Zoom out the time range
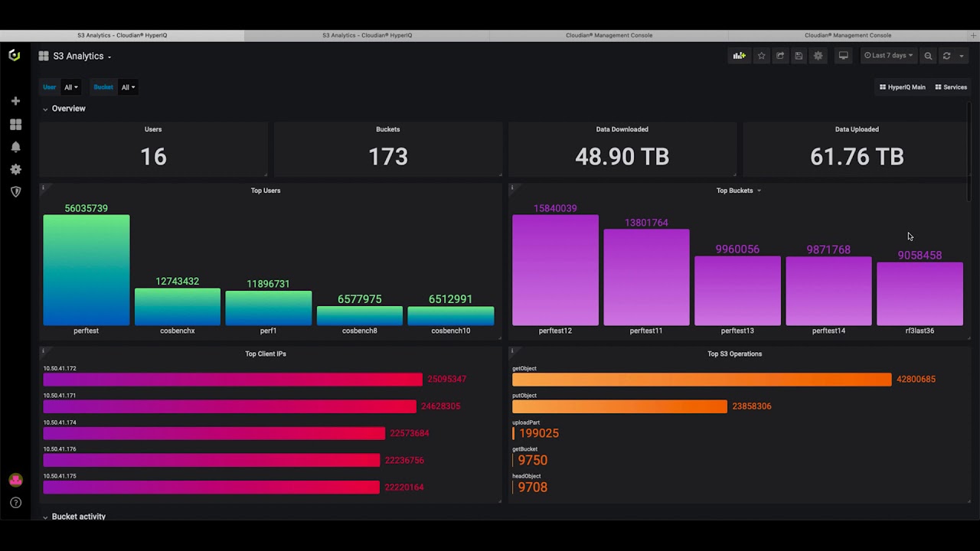 pos(928,56)
